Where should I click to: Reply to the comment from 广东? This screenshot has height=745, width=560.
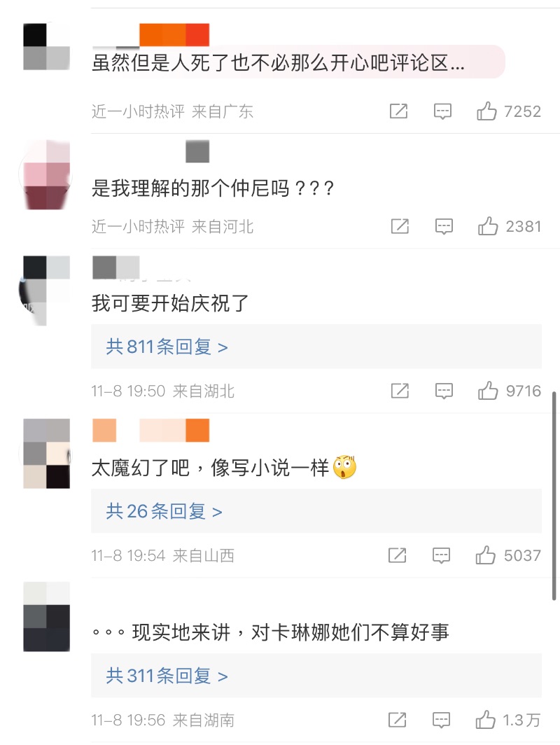(x=442, y=111)
